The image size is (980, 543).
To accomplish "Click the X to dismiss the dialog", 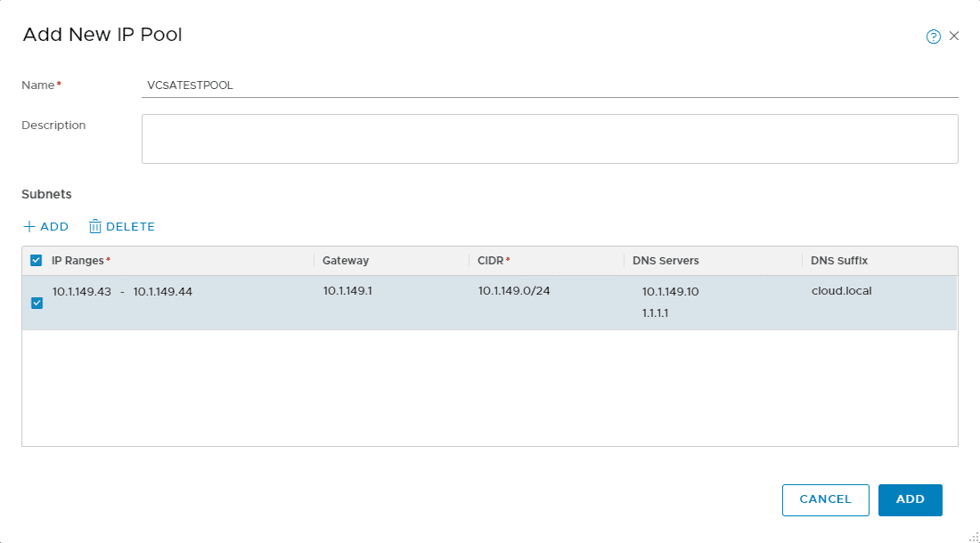I will pos(954,36).
